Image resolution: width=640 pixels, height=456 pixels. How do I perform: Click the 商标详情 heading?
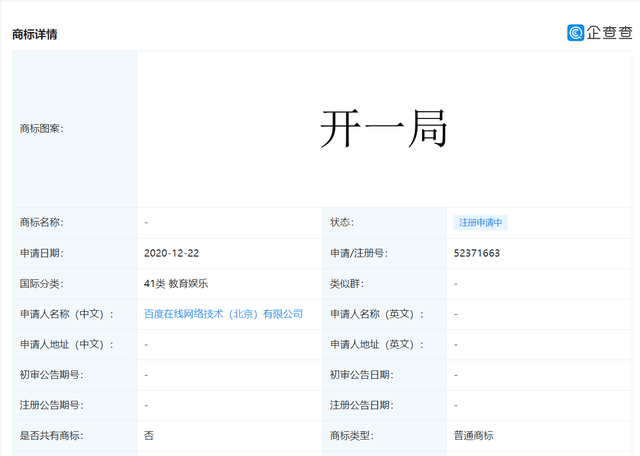(x=35, y=34)
